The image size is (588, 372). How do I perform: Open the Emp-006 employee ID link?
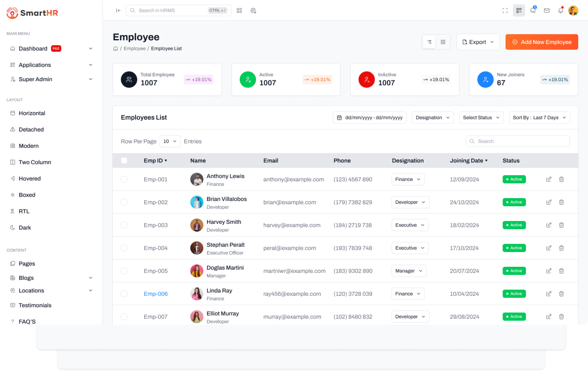pyautogui.click(x=155, y=294)
